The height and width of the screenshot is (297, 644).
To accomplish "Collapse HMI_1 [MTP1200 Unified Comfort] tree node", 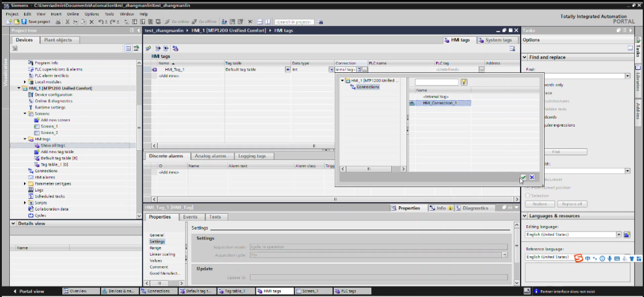I will coord(19,88).
